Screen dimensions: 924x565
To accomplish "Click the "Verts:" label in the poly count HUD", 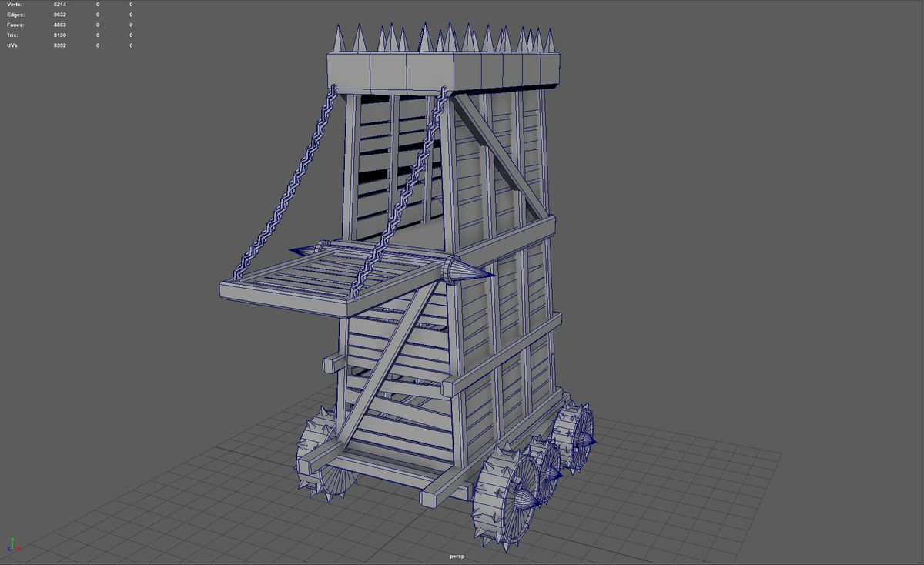I will (15, 5).
